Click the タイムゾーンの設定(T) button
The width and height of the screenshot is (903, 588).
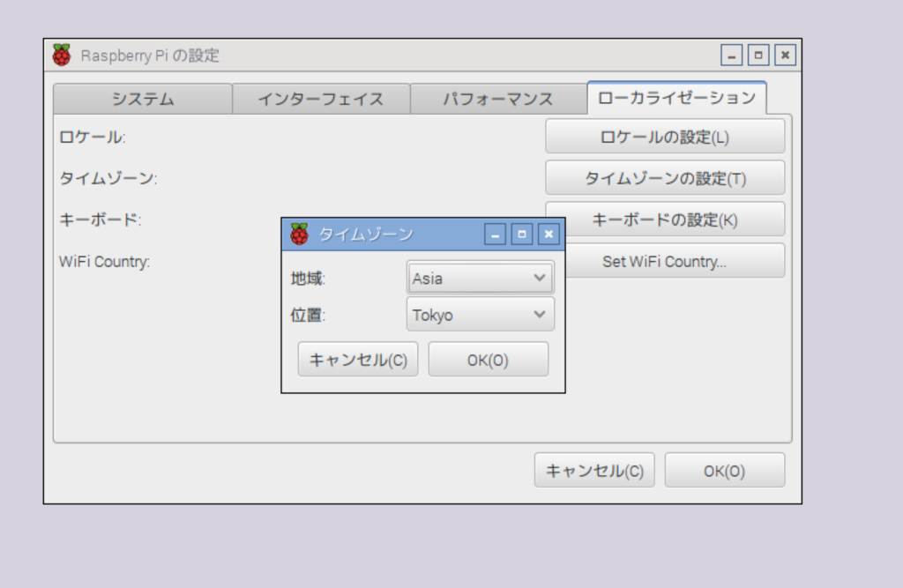pyautogui.click(x=665, y=179)
